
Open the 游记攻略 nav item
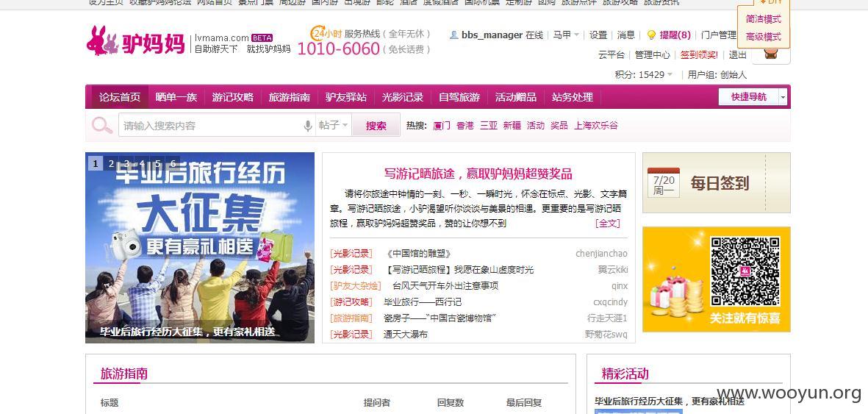click(232, 97)
